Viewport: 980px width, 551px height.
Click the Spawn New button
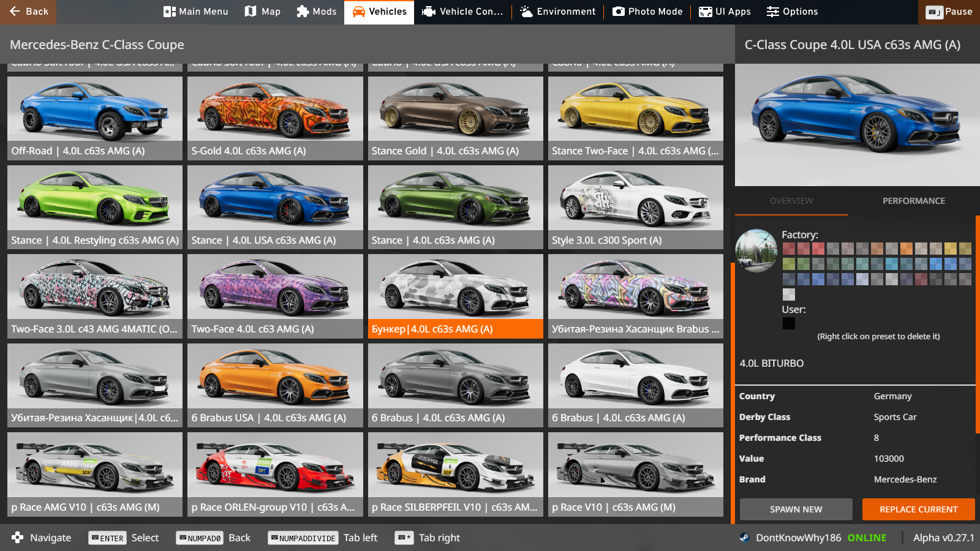(x=796, y=509)
